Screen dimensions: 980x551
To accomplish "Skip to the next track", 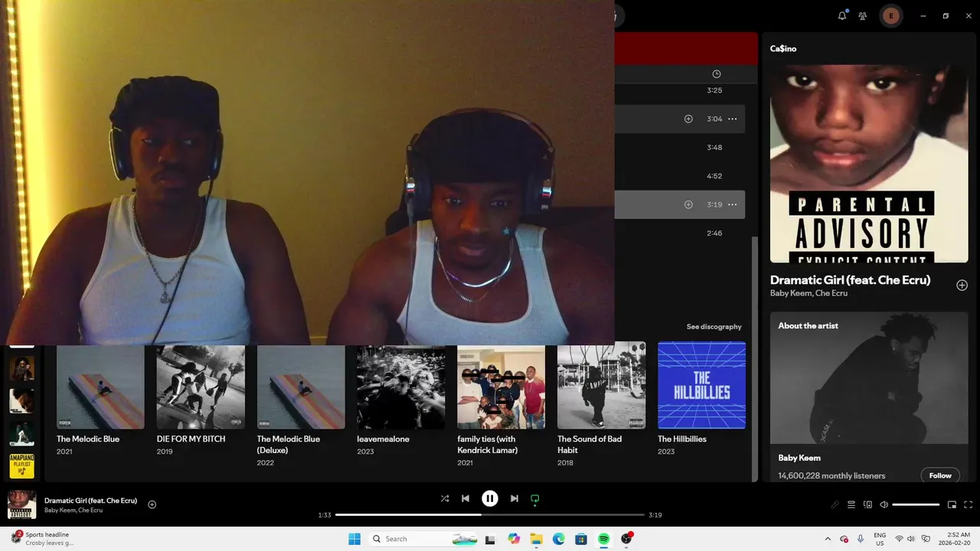I will point(514,498).
